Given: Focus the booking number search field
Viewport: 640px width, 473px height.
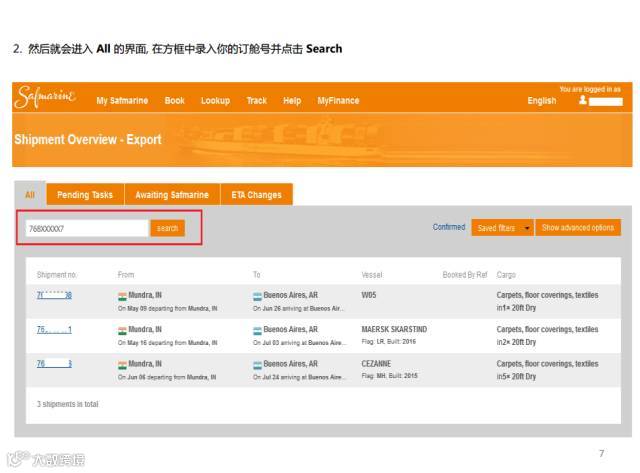Looking at the screenshot, I should (87, 228).
